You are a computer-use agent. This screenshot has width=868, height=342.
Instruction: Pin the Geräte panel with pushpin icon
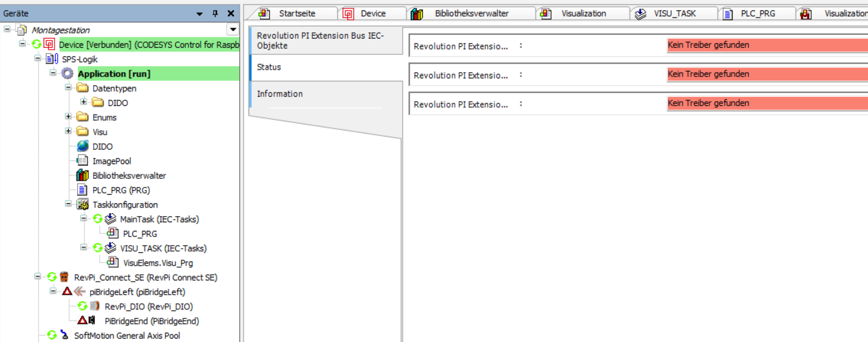click(x=215, y=14)
